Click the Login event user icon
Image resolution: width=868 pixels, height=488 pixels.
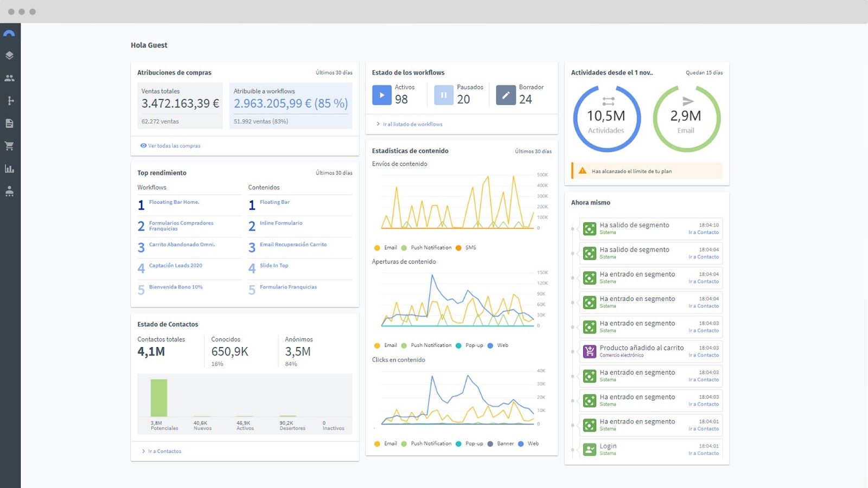(x=589, y=450)
